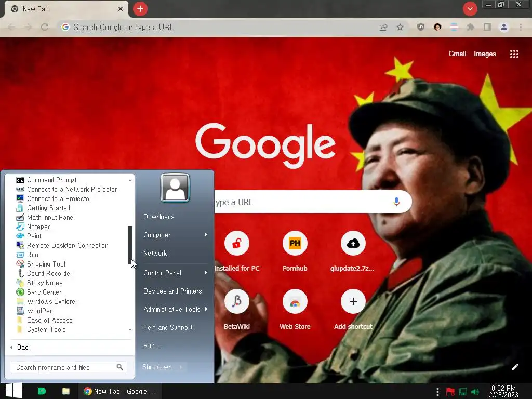Launch Snipping Tool

click(41, 264)
